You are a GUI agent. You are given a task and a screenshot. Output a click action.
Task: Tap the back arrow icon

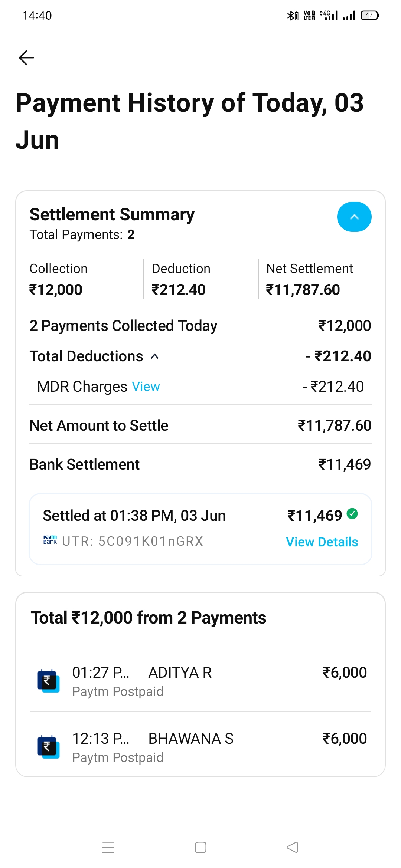click(26, 58)
